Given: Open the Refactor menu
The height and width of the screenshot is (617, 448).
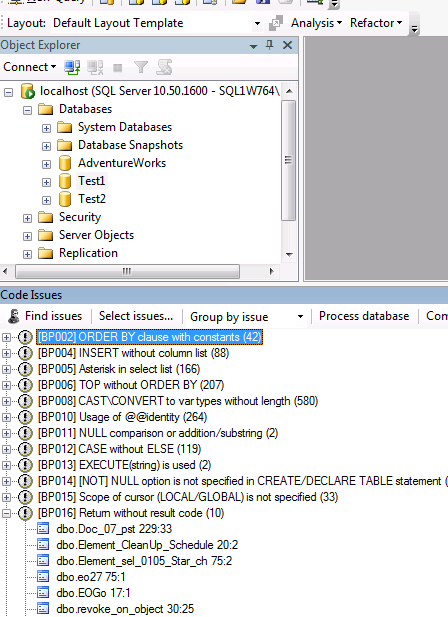Looking at the screenshot, I should (376, 23).
